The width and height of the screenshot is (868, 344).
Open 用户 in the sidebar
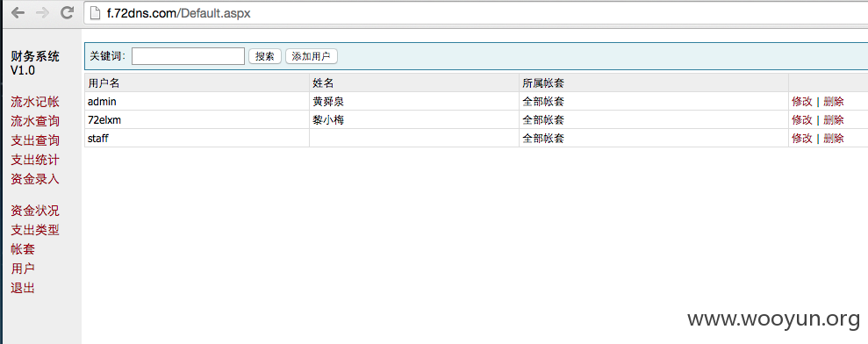pyautogui.click(x=23, y=269)
